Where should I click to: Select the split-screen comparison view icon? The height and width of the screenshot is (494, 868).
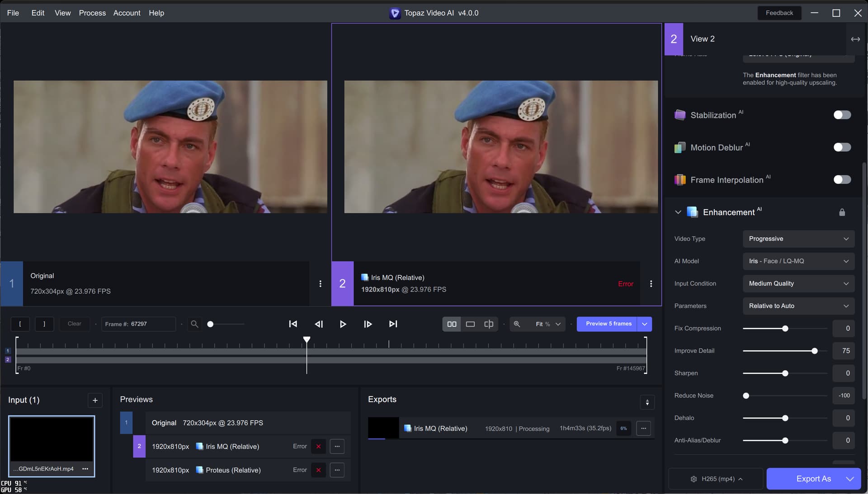[x=488, y=324]
